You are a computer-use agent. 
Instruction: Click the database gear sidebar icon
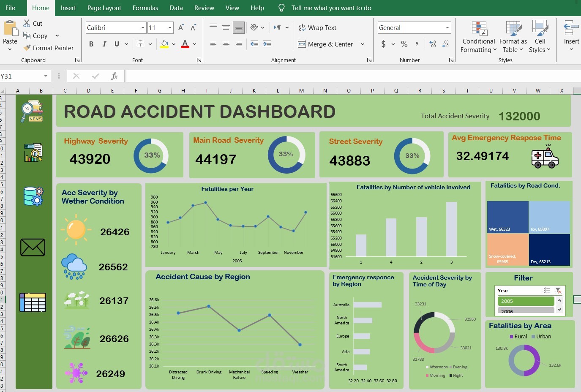tap(33, 196)
